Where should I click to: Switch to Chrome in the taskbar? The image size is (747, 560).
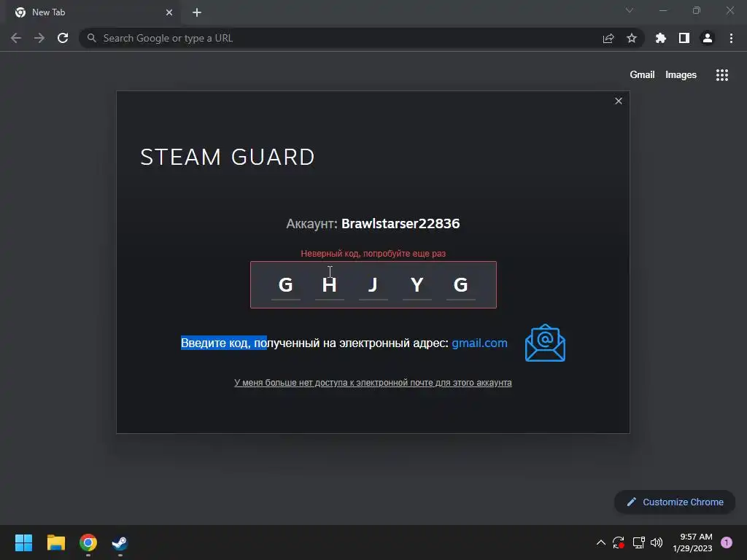click(88, 542)
